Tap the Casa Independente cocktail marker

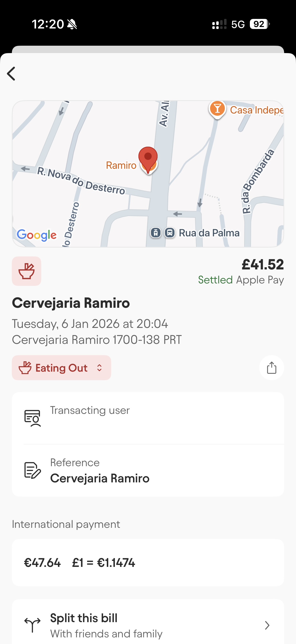point(217,109)
